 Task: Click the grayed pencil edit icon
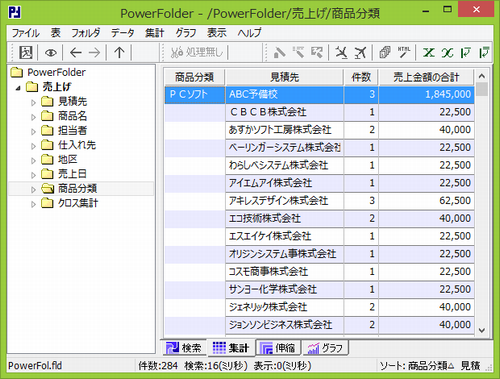pos(279,52)
